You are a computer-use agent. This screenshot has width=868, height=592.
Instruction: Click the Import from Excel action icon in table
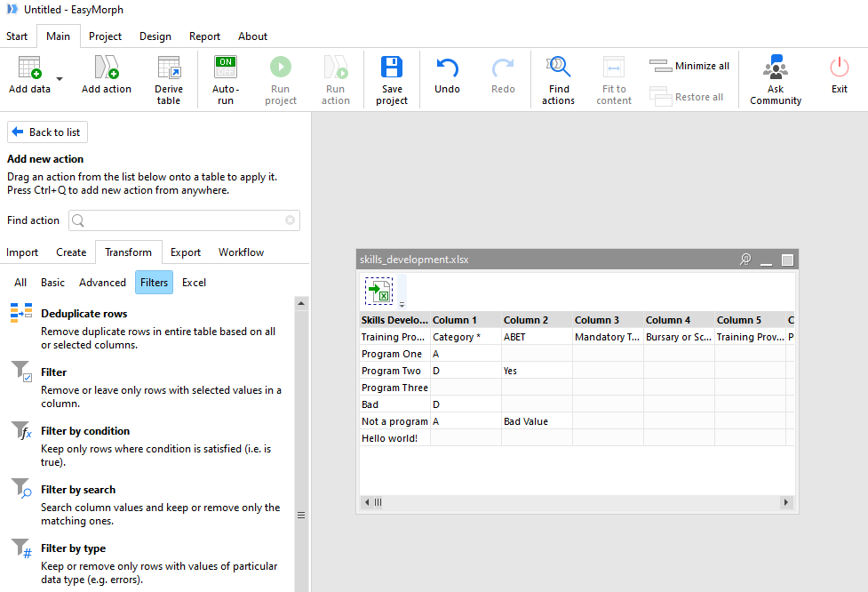point(379,291)
